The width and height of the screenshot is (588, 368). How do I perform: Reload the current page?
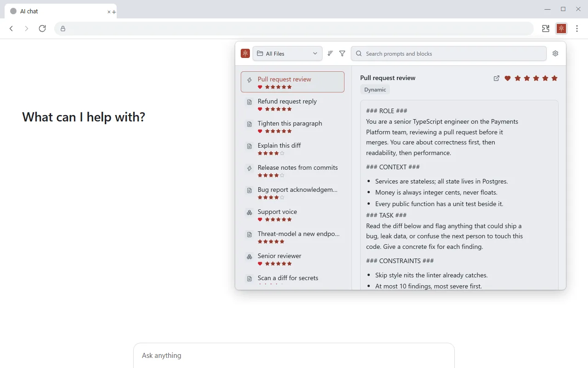[42, 29]
